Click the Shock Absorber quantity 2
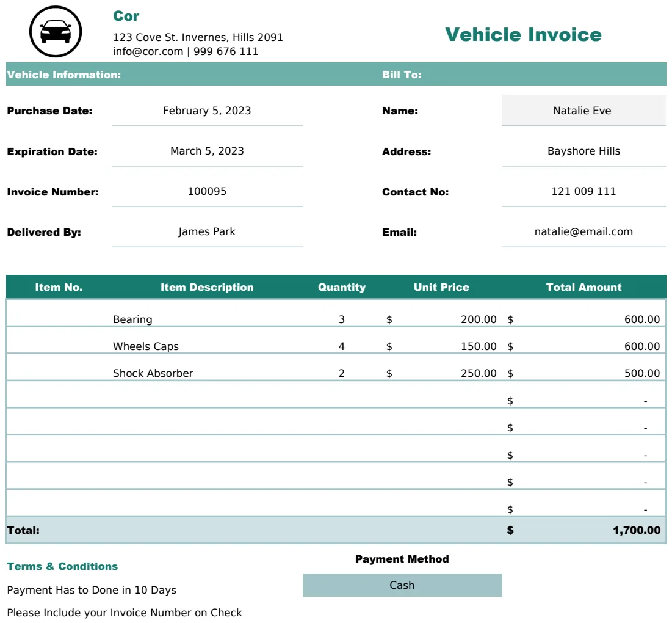Screen dimensions: 672x623 coord(342,373)
